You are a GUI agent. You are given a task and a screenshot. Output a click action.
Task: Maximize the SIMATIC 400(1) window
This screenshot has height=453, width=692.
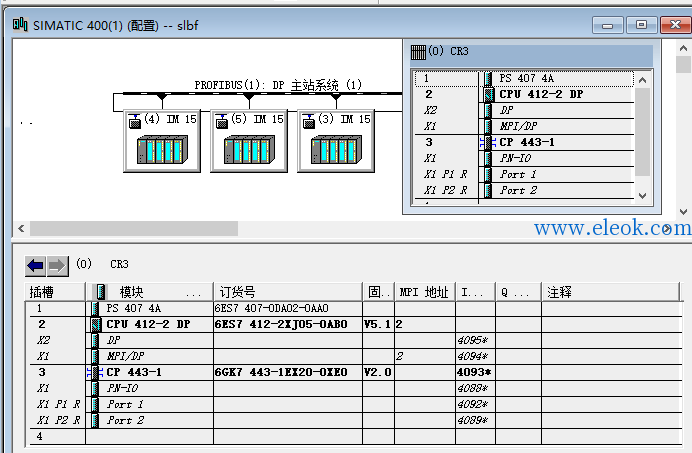(641, 25)
